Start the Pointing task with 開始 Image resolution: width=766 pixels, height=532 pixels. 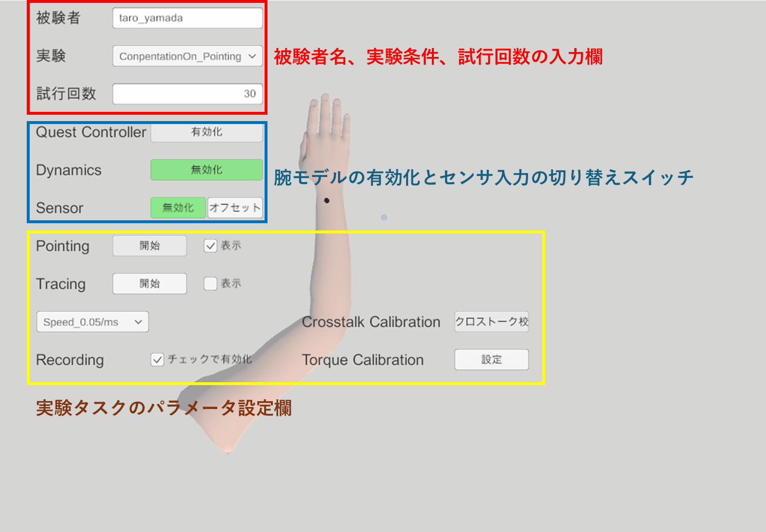[150, 246]
